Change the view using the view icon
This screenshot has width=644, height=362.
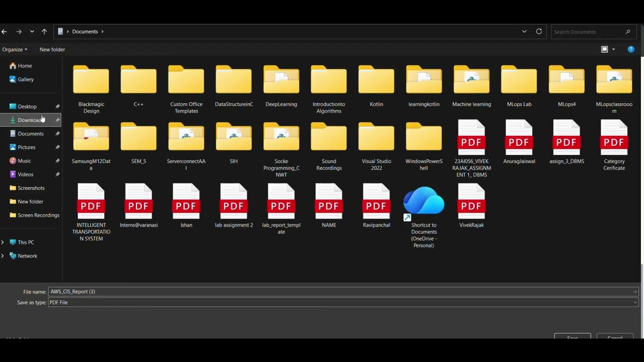[605, 49]
